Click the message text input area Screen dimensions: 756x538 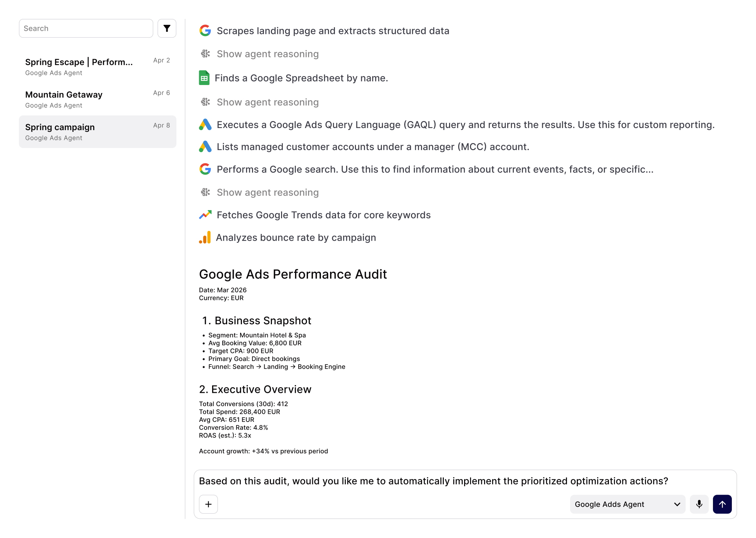pyautogui.click(x=433, y=481)
